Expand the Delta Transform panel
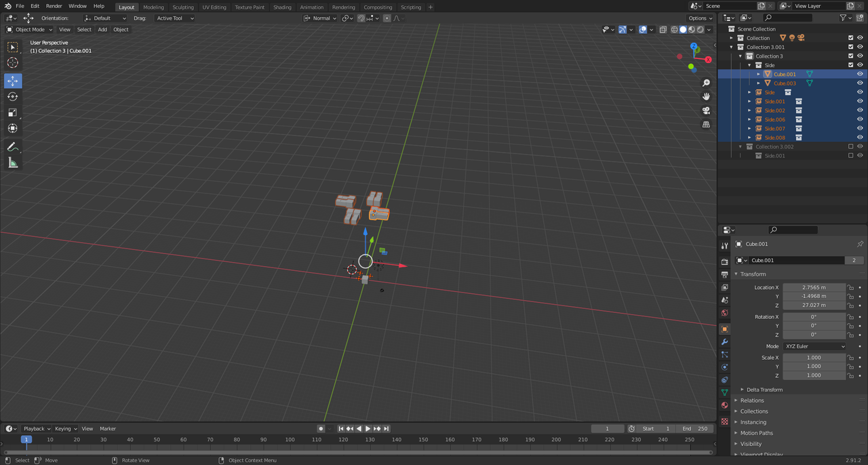Image resolution: width=868 pixels, height=465 pixels. (764, 390)
